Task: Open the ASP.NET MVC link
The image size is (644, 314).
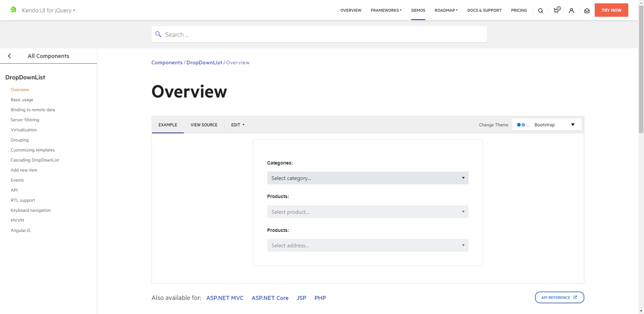Action: pos(225,298)
